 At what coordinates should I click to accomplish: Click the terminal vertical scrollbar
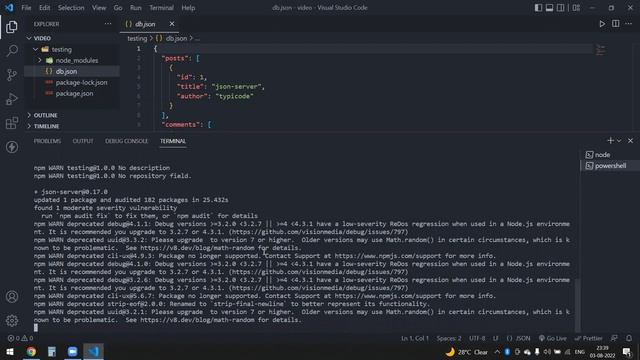point(577,305)
